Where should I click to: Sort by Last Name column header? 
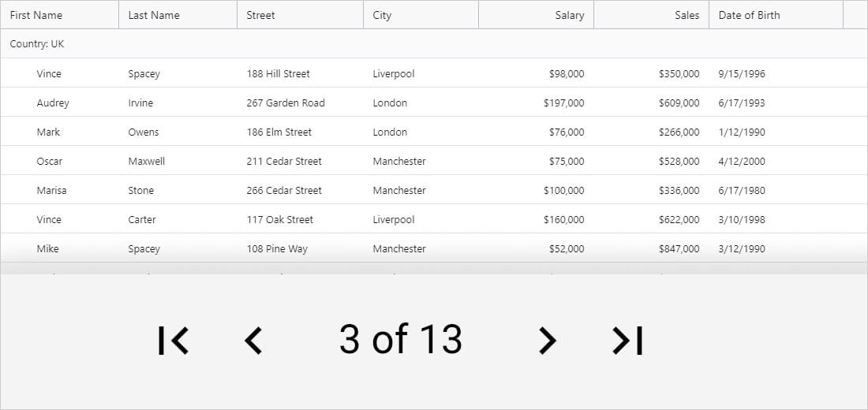(154, 15)
